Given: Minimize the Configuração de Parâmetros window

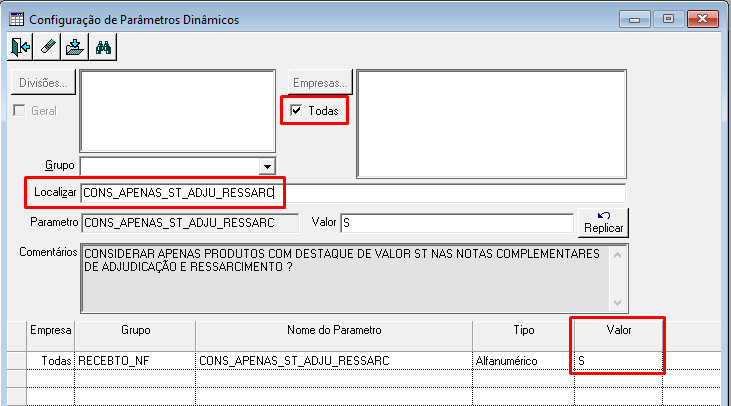Looking at the screenshot, I should [634, 19].
